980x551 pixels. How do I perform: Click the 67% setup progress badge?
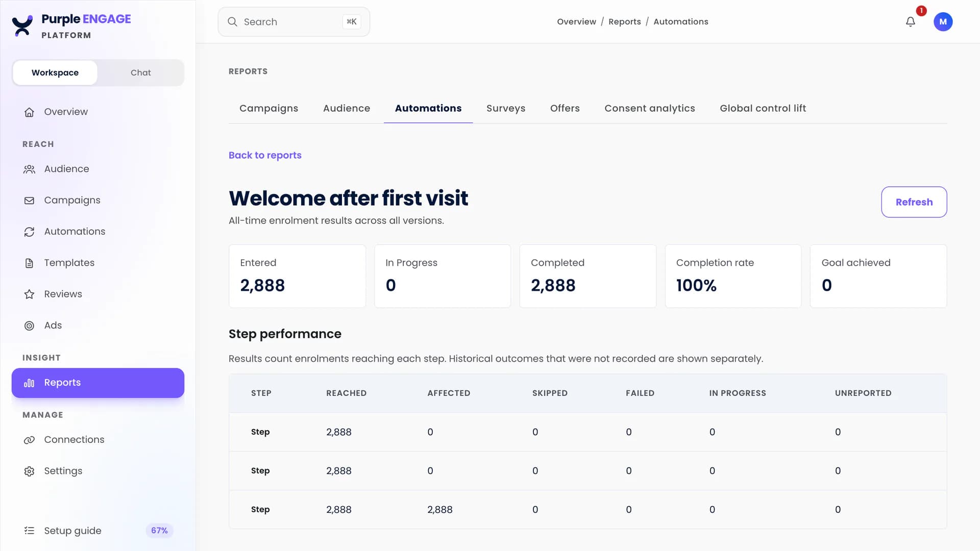[x=159, y=531]
